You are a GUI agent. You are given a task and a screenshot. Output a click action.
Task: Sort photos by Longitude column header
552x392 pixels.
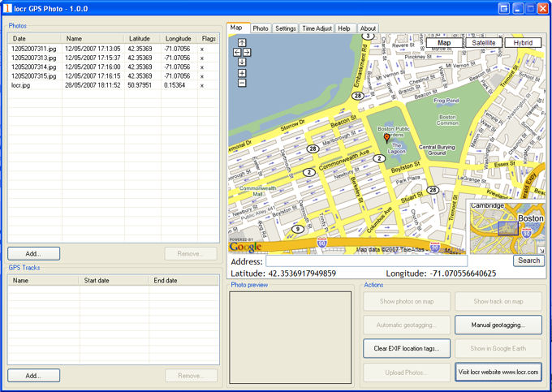tap(179, 39)
